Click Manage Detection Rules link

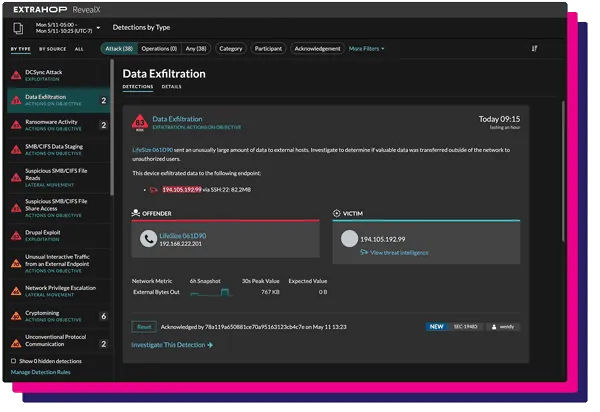pyautogui.click(x=41, y=372)
